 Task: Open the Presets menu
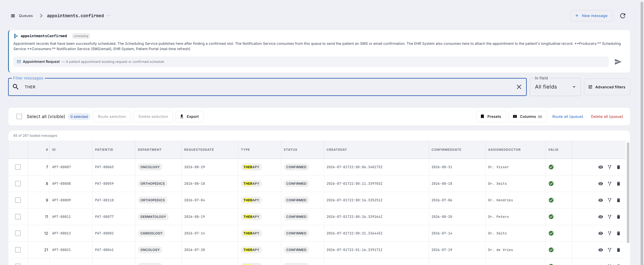point(491,117)
